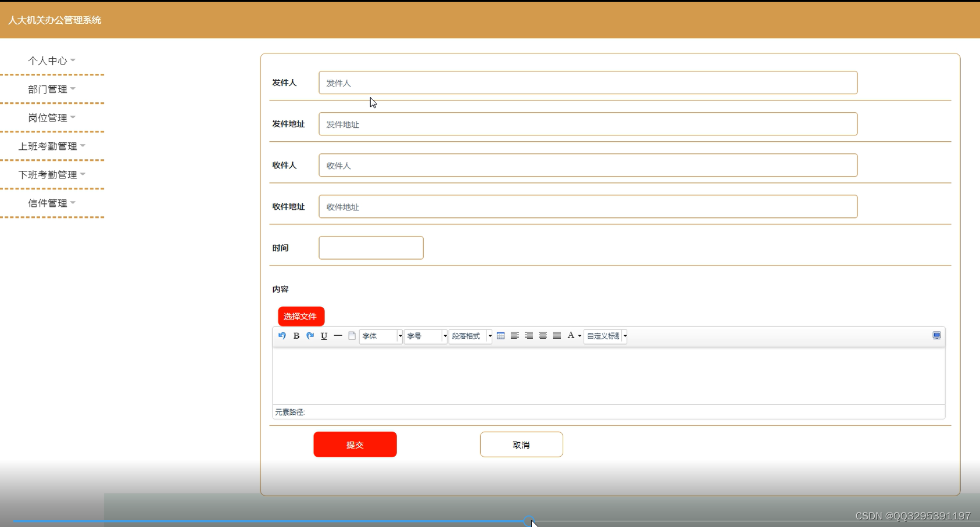Screen dimensions: 980x527
Task: Expand 部门管理 menu
Action: 52,89
